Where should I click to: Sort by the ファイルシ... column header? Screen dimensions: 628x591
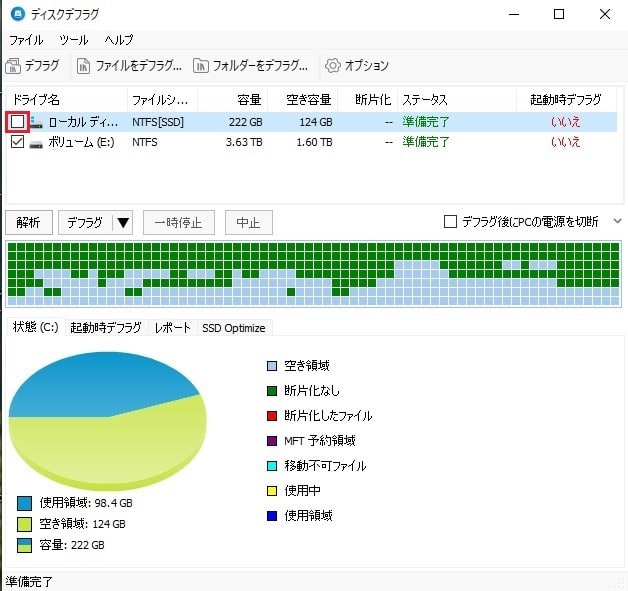(162, 99)
